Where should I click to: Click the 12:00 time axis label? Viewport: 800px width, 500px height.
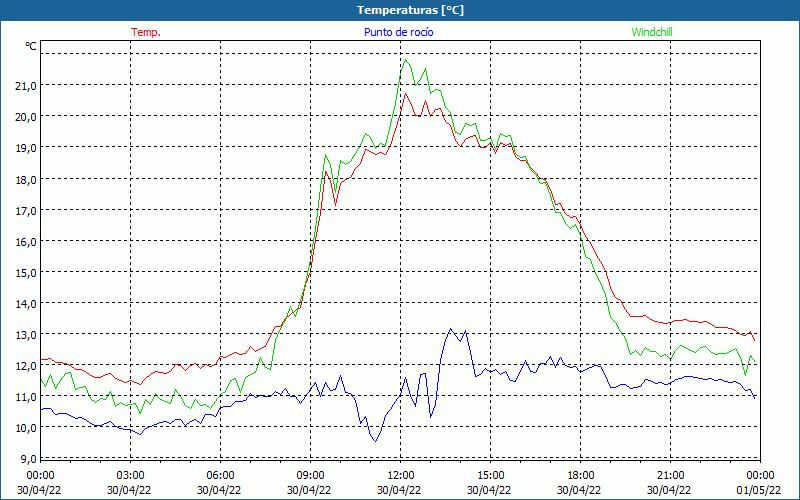(401, 476)
